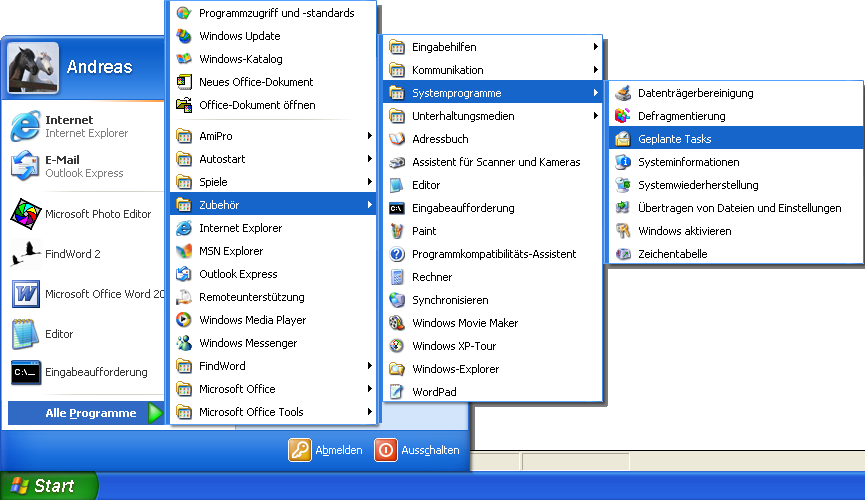
Task: Launch Windows Media Player icon
Action: tap(184, 320)
